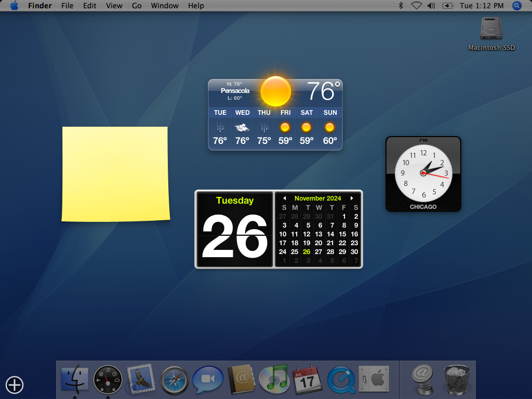
Task: Click the Dashboard icon in the Dock
Action: coord(108,380)
